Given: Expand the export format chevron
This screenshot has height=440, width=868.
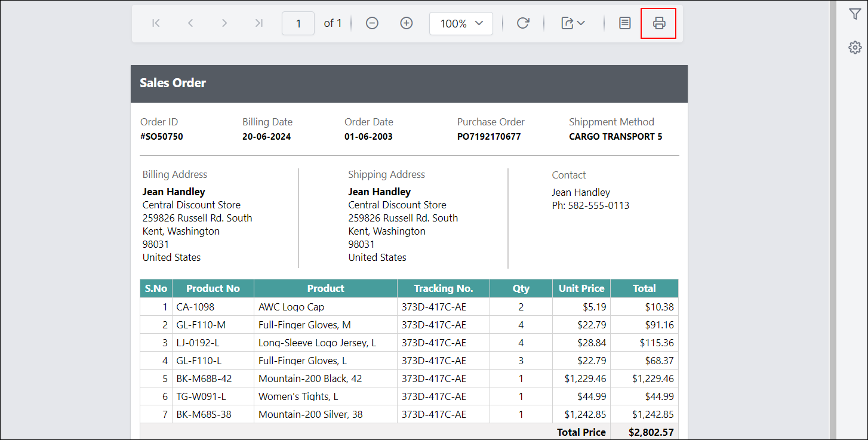Looking at the screenshot, I should [x=581, y=24].
